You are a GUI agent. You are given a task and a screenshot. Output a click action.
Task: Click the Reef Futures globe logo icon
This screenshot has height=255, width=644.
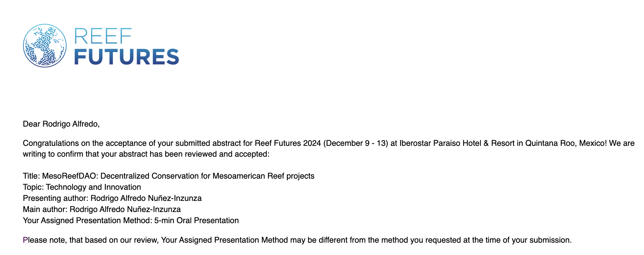[45, 46]
